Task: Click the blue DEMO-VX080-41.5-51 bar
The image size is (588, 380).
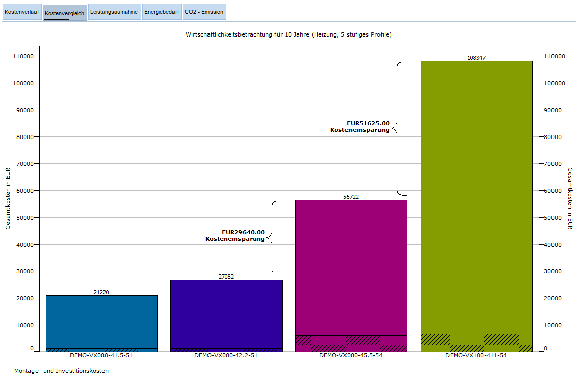Action: point(101,321)
